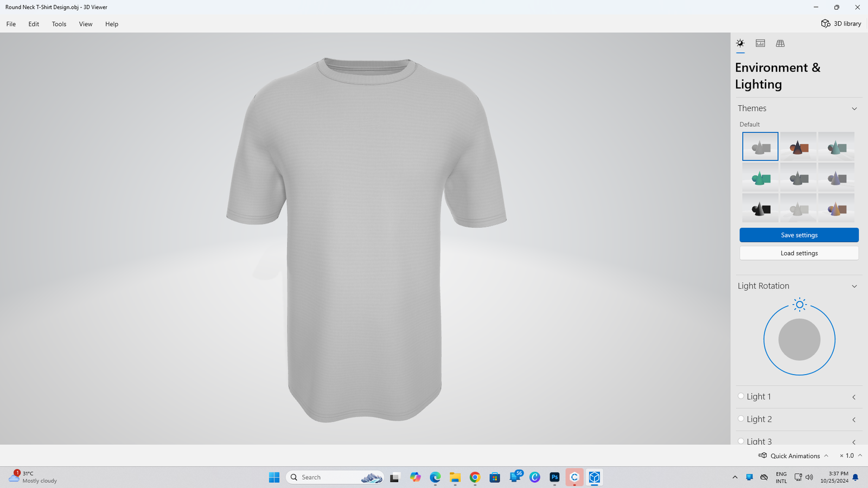Click the taskbar Search box
The height and width of the screenshot is (488, 868).
click(x=335, y=477)
